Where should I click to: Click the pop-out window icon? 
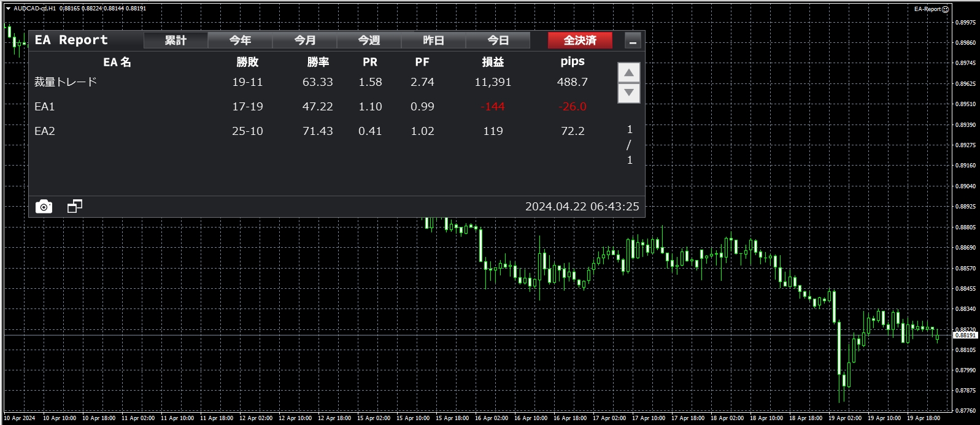coord(75,206)
